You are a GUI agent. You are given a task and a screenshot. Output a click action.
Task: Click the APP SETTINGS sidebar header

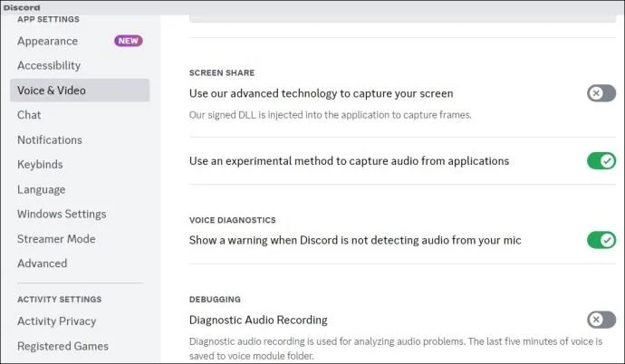click(x=48, y=19)
